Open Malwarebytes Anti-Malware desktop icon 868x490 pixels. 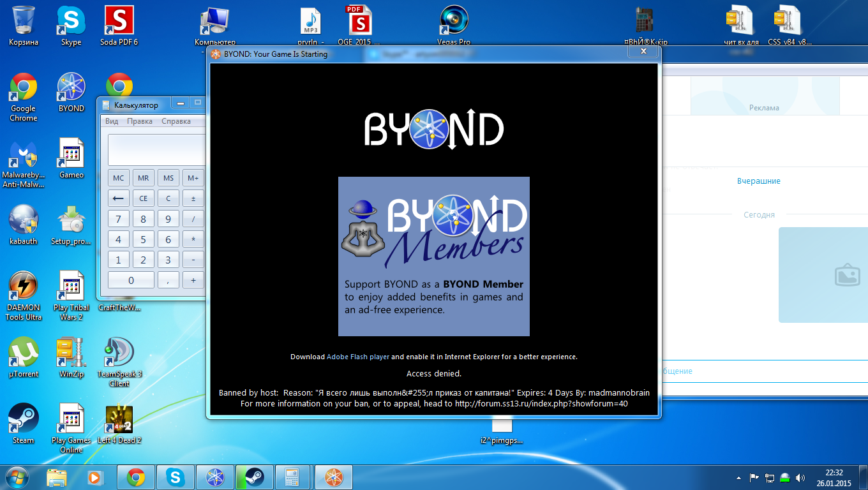point(24,164)
